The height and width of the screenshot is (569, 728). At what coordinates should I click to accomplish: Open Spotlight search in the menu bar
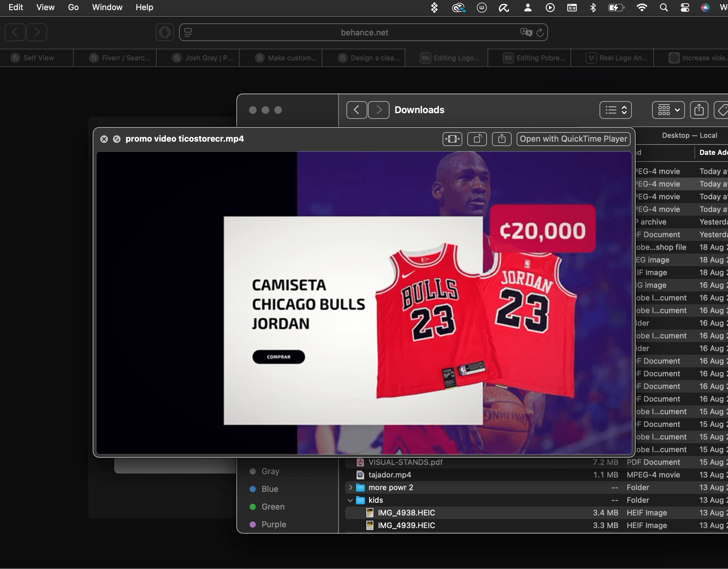(x=663, y=7)
